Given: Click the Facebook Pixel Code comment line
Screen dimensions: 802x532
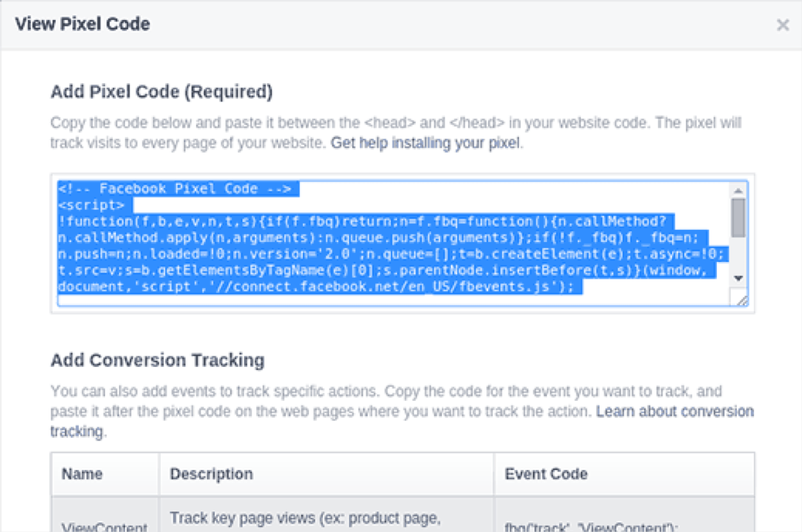Looking at the screenshot, I should [x=174, y=189].
